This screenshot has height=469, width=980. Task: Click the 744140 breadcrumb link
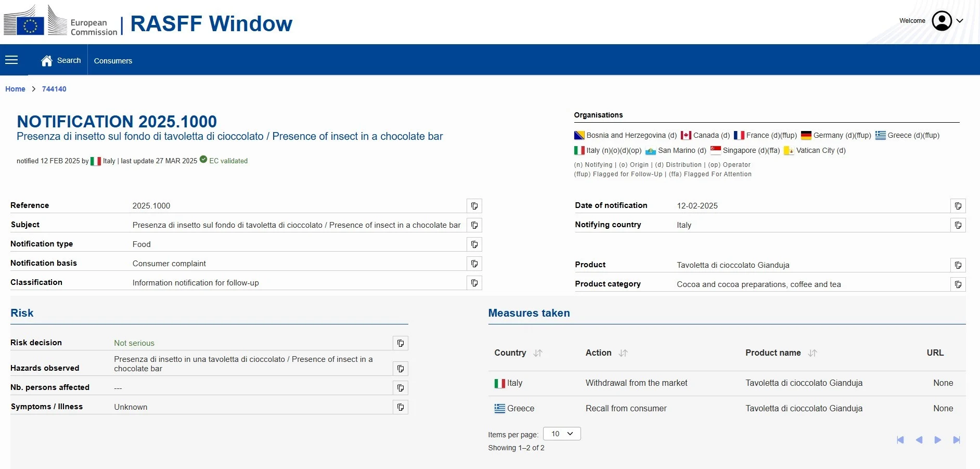pyautogui.click(x=54, y=89)
